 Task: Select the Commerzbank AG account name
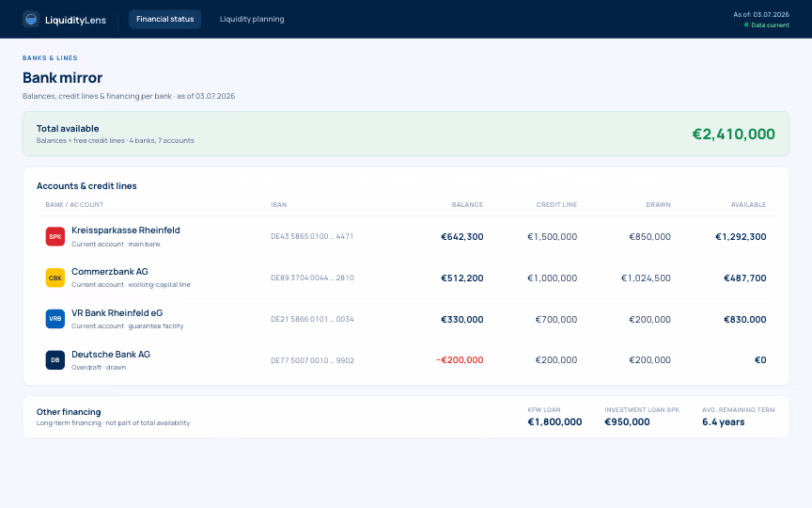110,272
